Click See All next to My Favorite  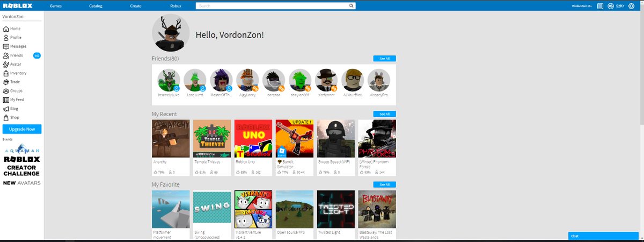pyautogui.click(x=384, y=184)
